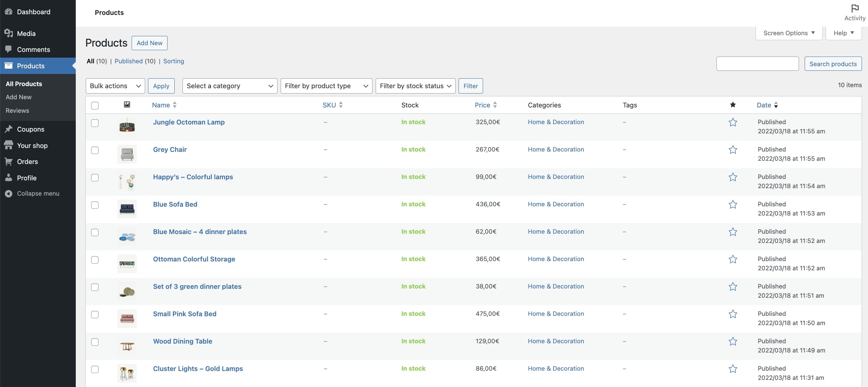Viewport: 868px width, 387px height.
Task: Click the Search products button
Action: click(833, 64)
